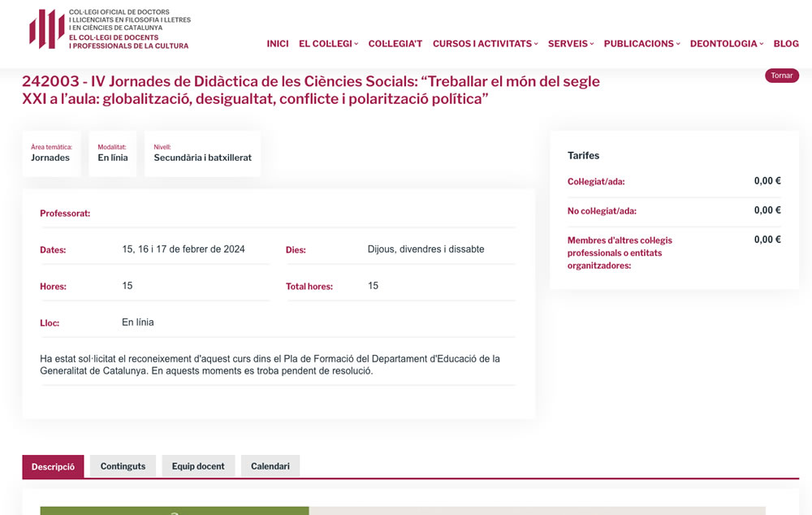Click the course banner image

tap(402, 510)
